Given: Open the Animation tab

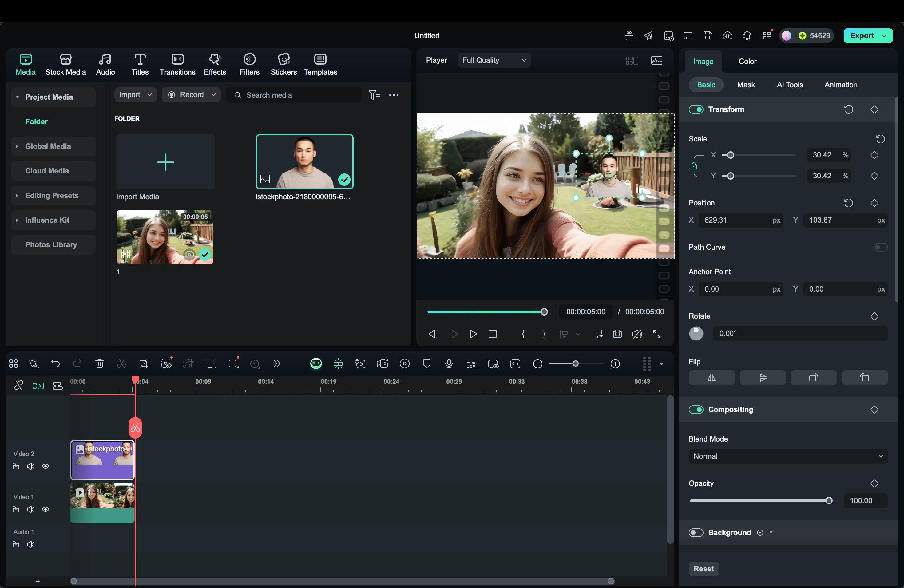Looking at the screenshot, I should [841, 85].
